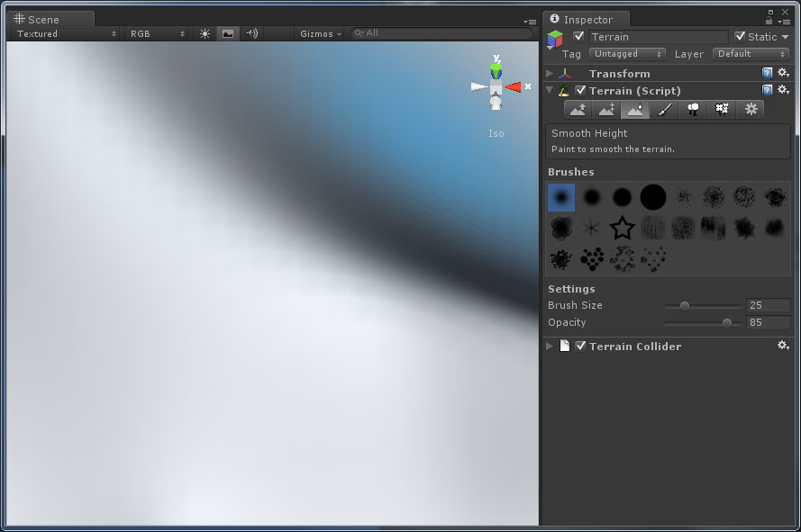This screenshot has height=532, width=801.
Task: Choose the flower-shaped brush
Action: 561,228
